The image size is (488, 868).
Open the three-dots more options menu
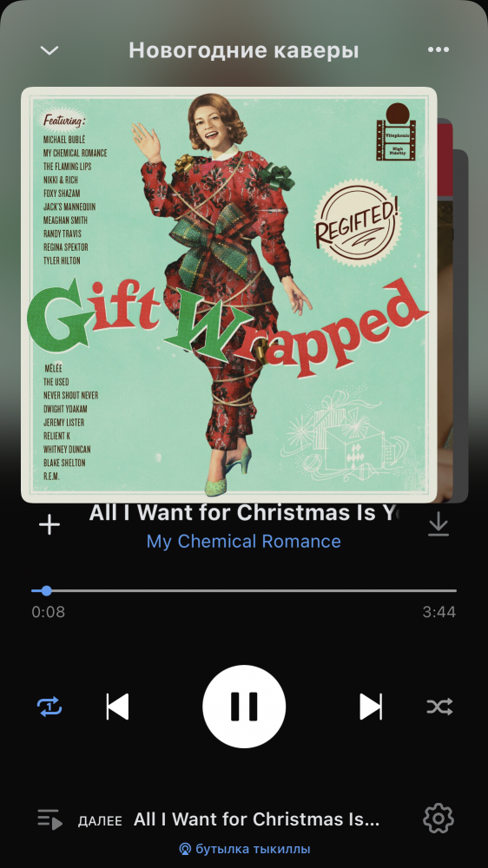click(x=439, y=49)
